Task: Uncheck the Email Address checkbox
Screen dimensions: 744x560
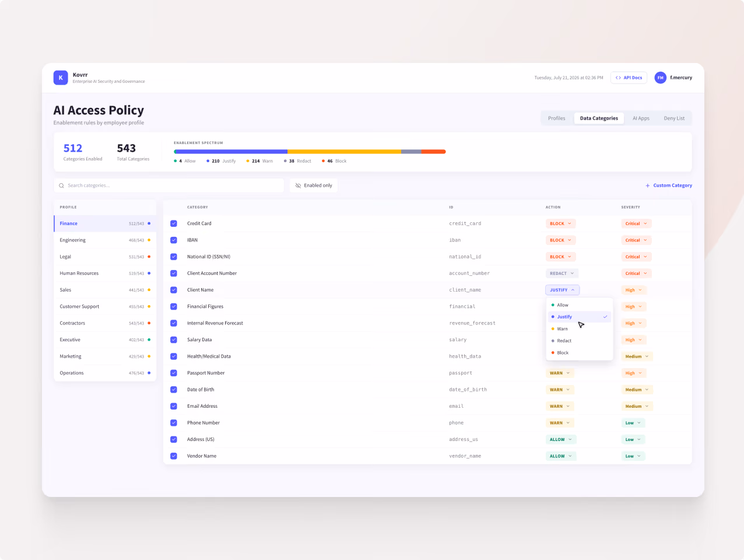Action: point(174,406)
